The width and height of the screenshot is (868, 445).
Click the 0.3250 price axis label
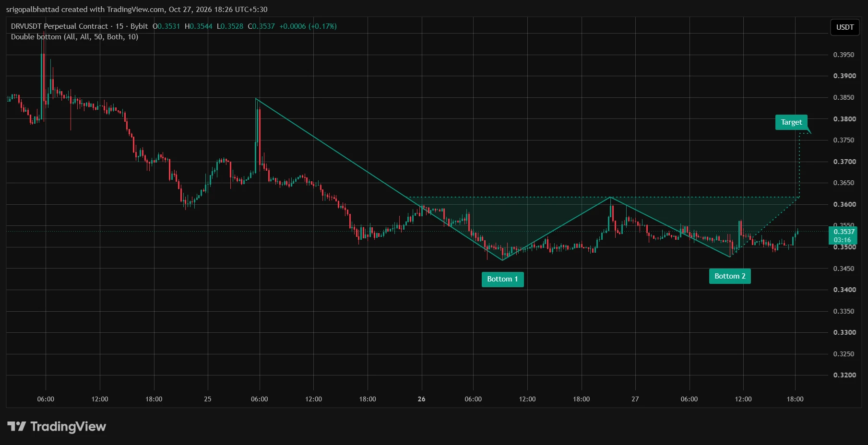844,354
